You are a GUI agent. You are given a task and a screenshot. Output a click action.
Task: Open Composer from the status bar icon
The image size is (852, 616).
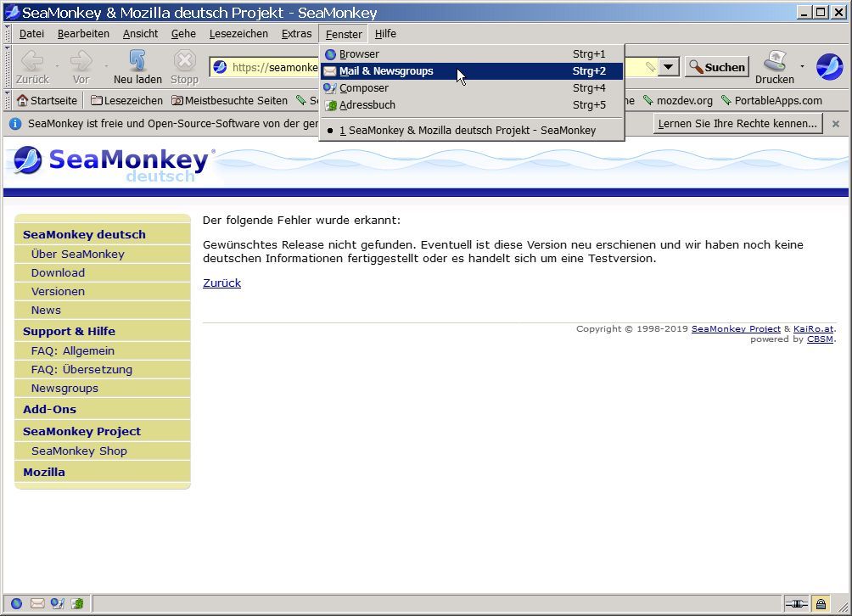[57, 603]
